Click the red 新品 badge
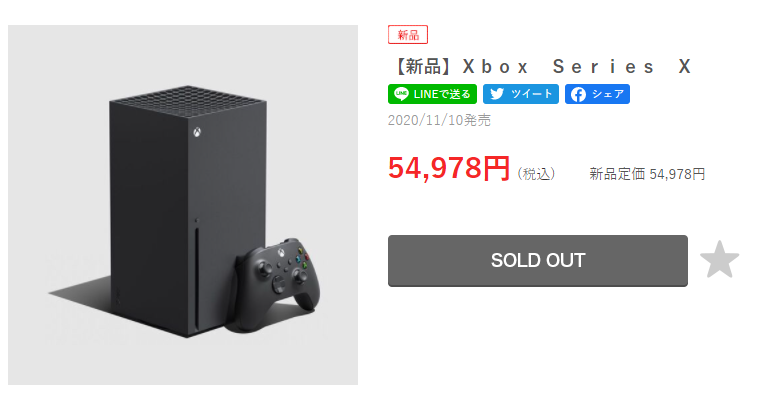 tap(408, 35)
